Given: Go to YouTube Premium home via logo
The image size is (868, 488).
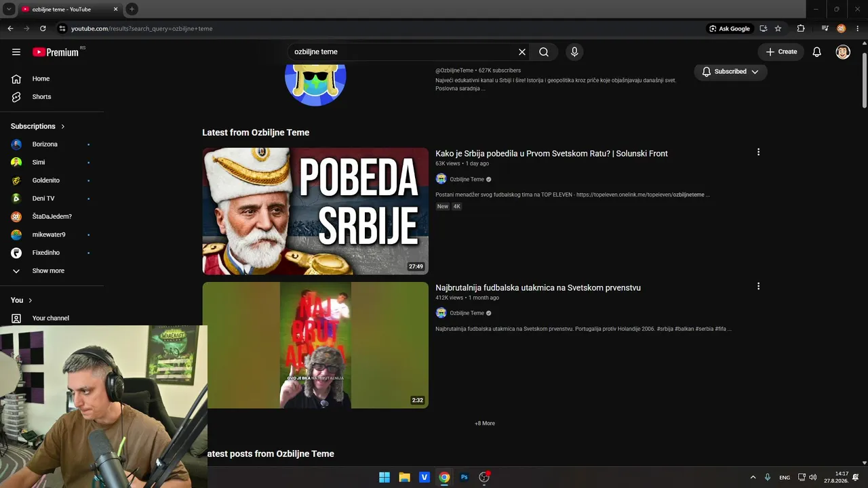Looking at the screenshot, I should [x=56, y=52].
